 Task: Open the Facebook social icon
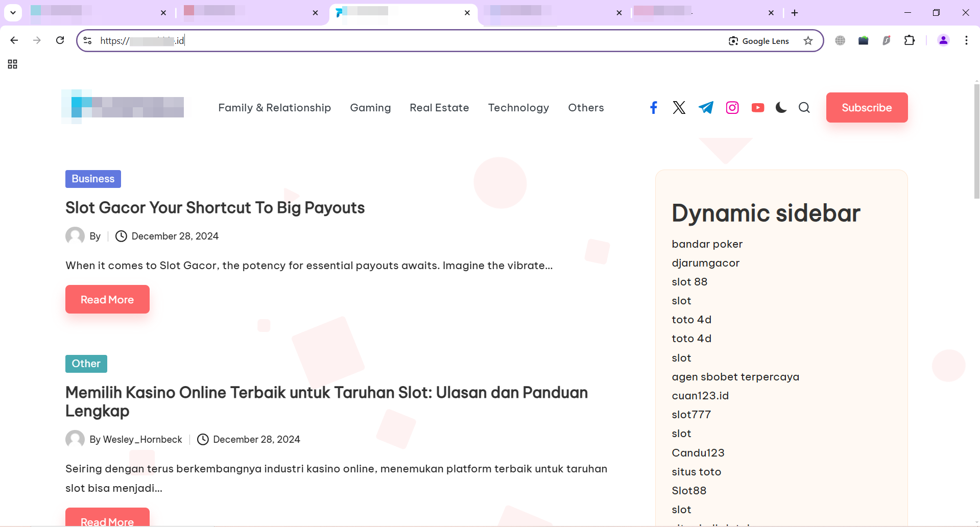653,108
